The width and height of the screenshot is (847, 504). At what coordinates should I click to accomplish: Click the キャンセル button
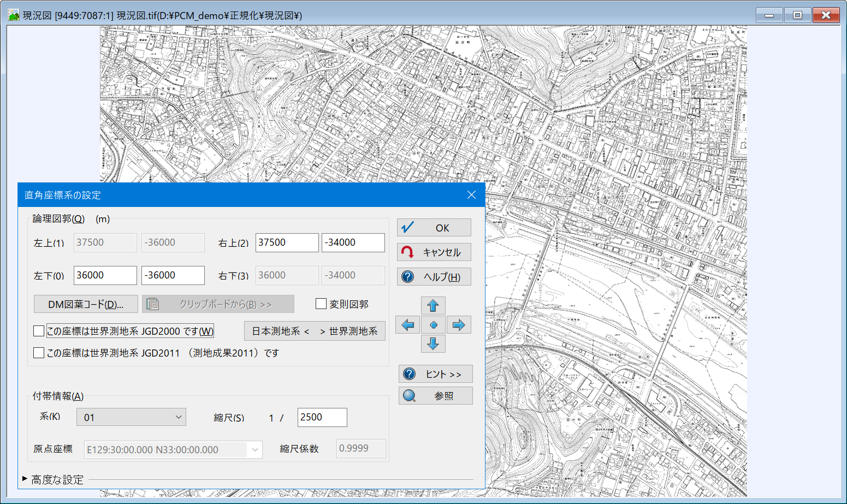tap(434, 252)
